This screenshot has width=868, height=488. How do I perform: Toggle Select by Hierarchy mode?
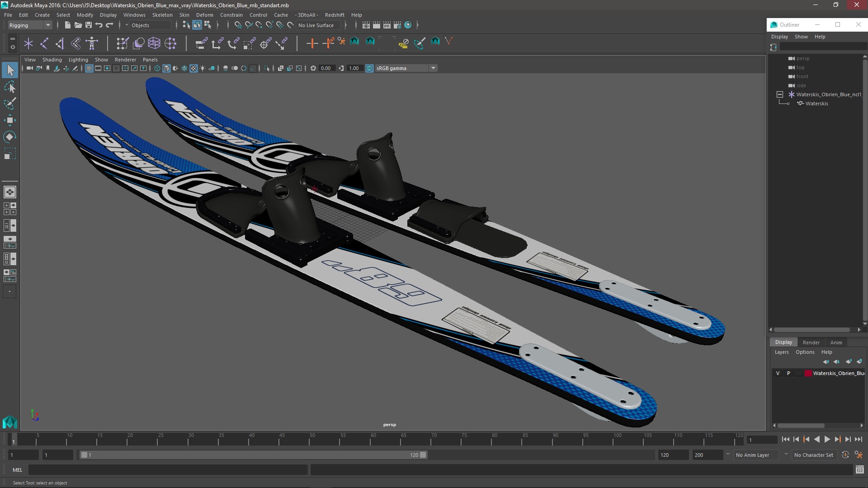pyautogui.click(x=187, y=25)
